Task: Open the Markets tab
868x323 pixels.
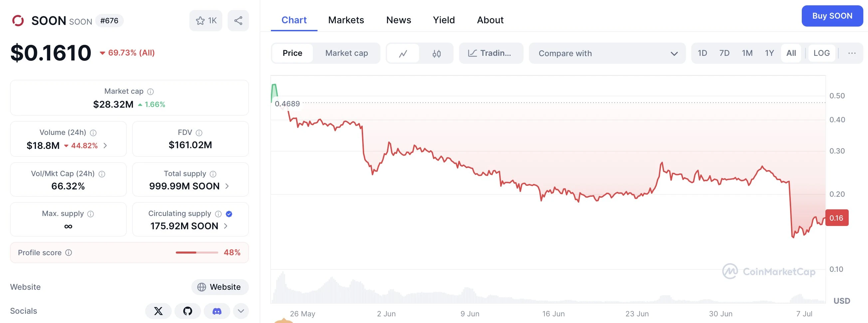Action: [x=346, y=20]
